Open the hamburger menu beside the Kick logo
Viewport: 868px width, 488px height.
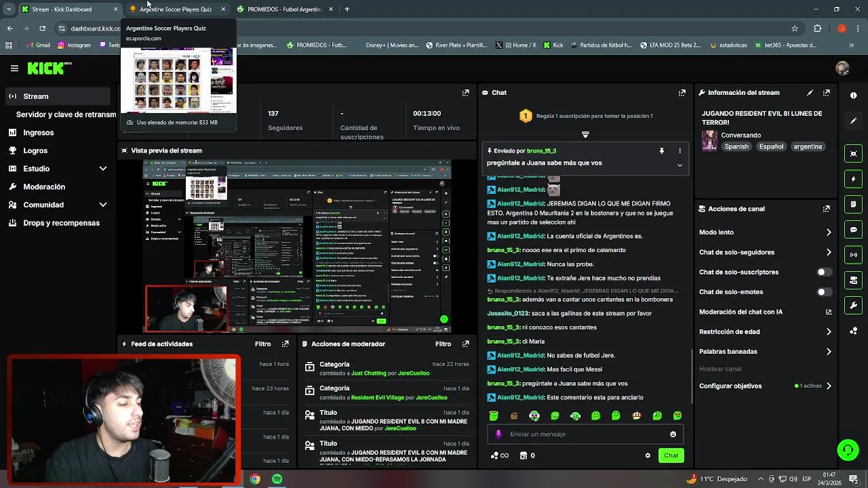coord(14,68)
